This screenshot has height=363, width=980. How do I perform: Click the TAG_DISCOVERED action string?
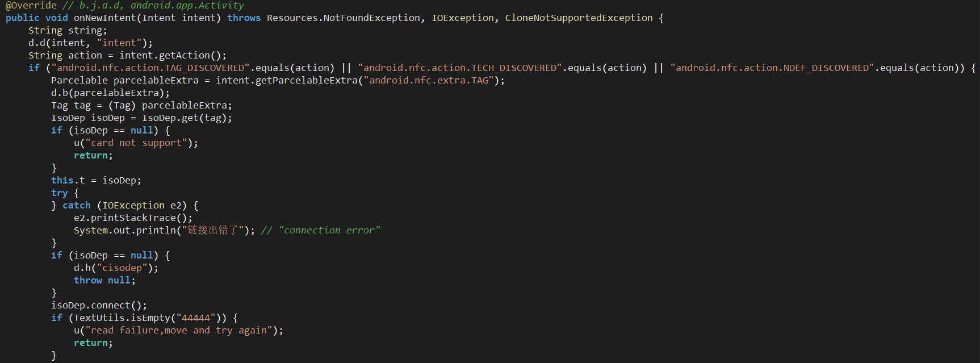pyautogui.click(x=150, y=68)
